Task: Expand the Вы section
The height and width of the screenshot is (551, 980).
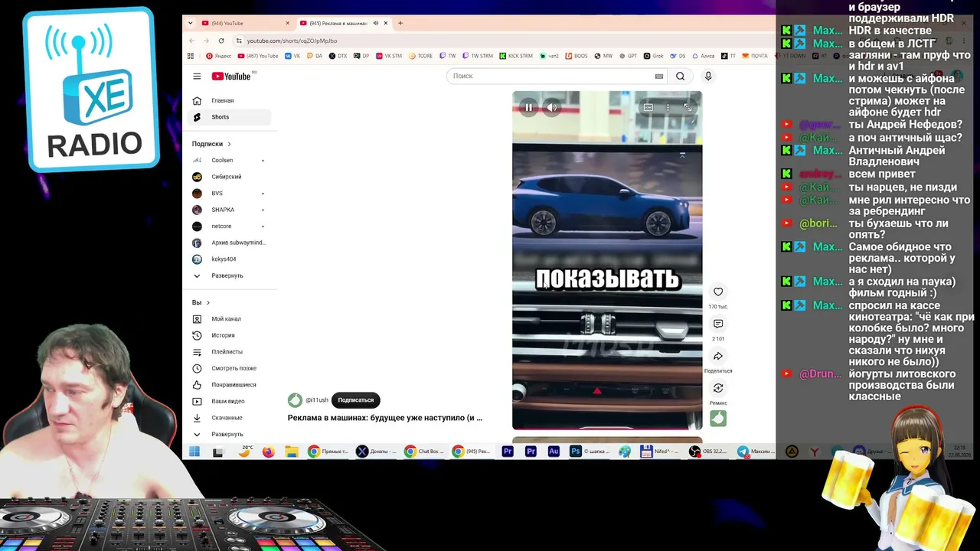Action: [x=201, y=303]
